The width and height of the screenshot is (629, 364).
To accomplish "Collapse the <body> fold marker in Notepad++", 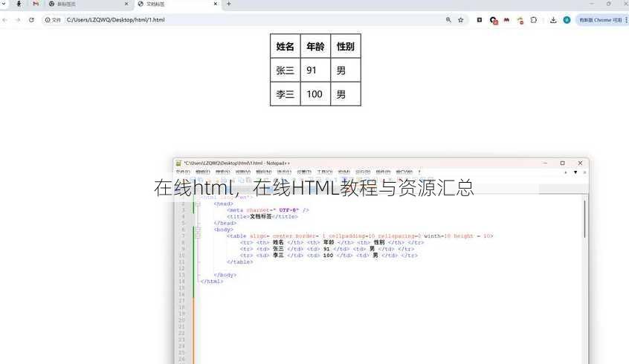I will pyautogui.click(x=198, y=230).
